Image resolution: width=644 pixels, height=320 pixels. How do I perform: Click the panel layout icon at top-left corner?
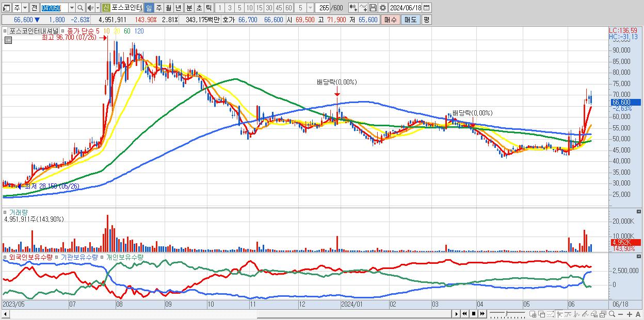click(x=7, y=8)
